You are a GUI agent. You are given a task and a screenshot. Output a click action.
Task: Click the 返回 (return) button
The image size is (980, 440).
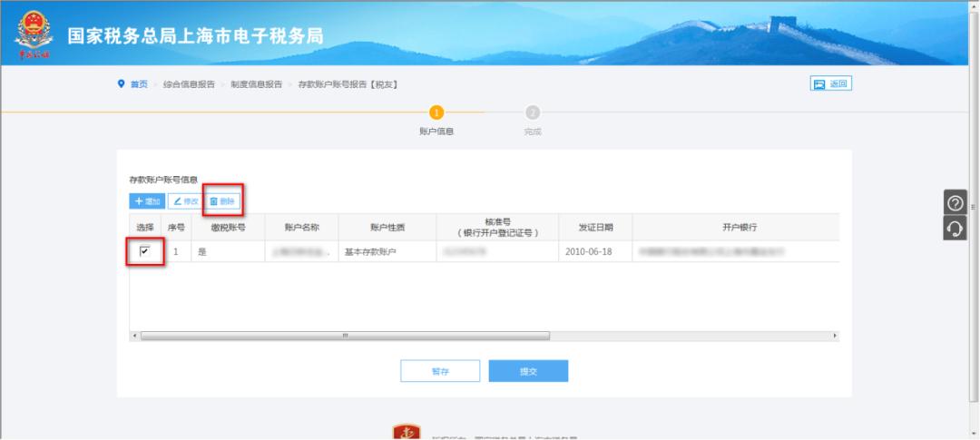pos(831,84)
